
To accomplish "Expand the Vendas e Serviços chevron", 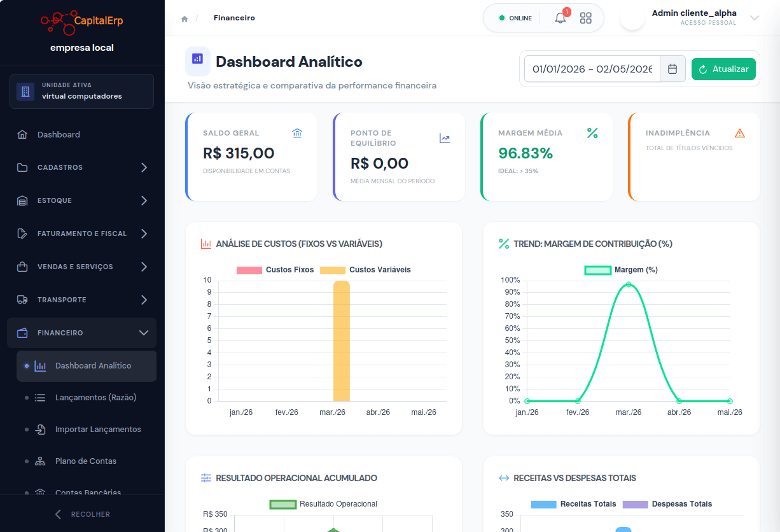I will click(x=144, y=267).
